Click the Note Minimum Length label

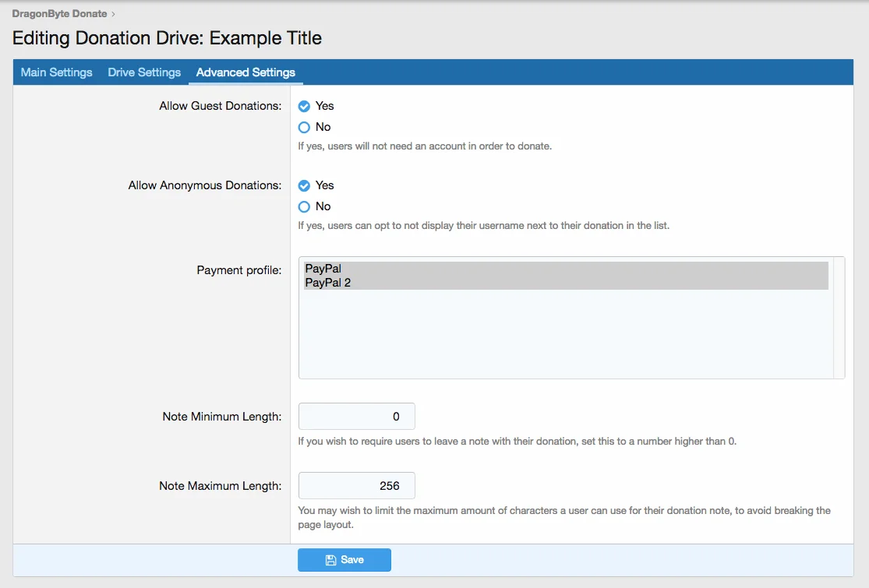point(221,417)
